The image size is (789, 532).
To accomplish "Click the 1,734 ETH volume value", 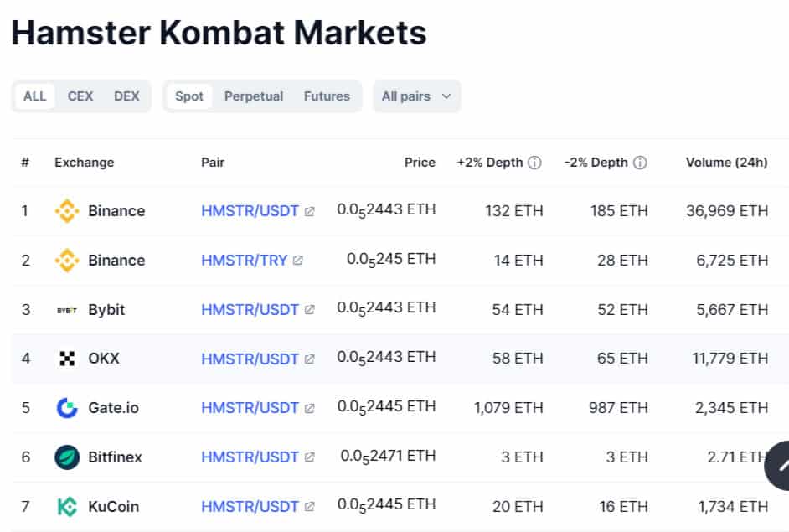I will coord(733,506).
